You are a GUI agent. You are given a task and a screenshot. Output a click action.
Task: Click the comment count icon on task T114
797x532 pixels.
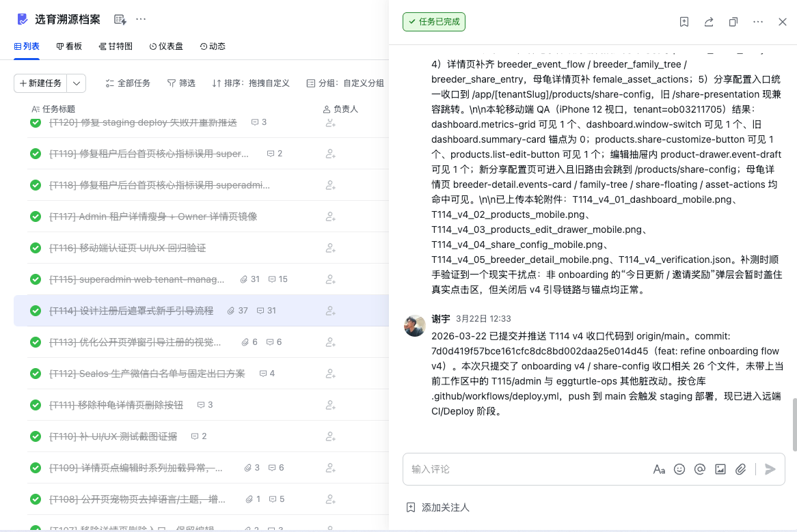click(x=267, y=311)
